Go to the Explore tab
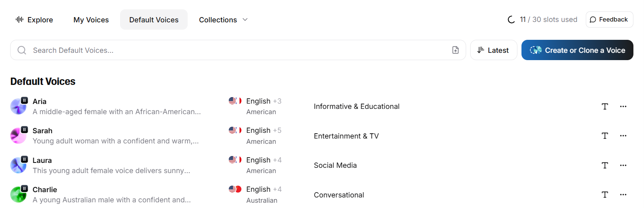 pos(34,19)
